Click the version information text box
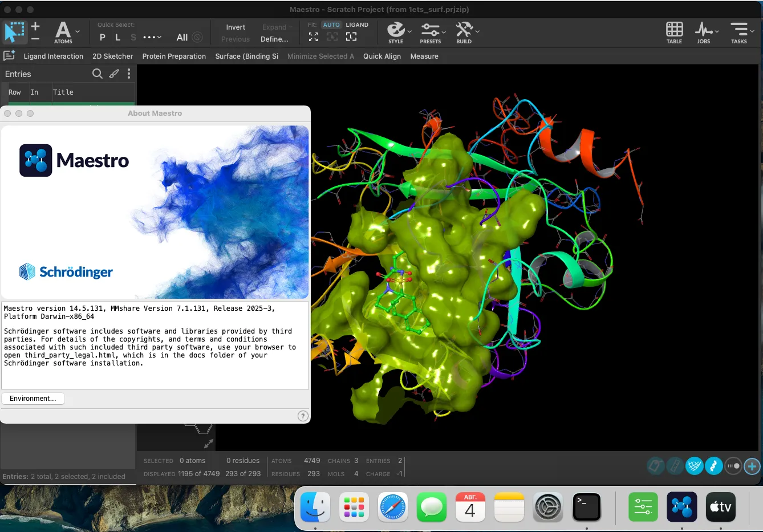Screen dimensions: 763x532 click(155, 346)
